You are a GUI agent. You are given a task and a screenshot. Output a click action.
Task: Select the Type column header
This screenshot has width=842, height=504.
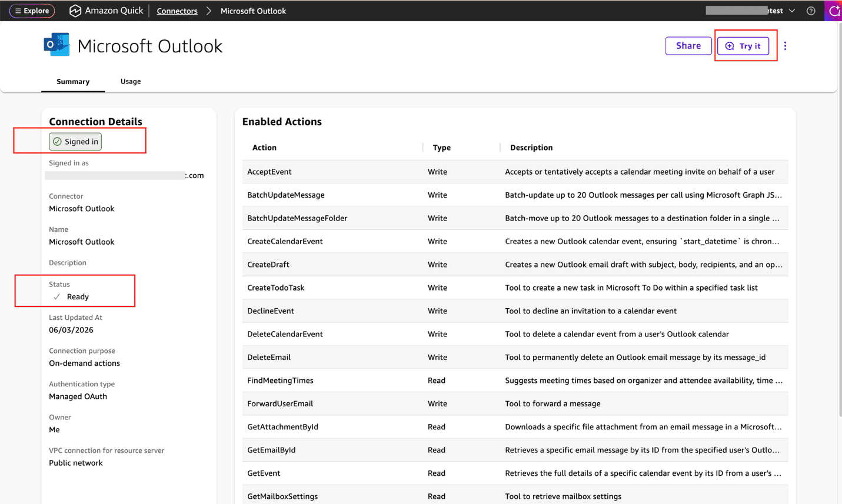(x=442, y=148)
